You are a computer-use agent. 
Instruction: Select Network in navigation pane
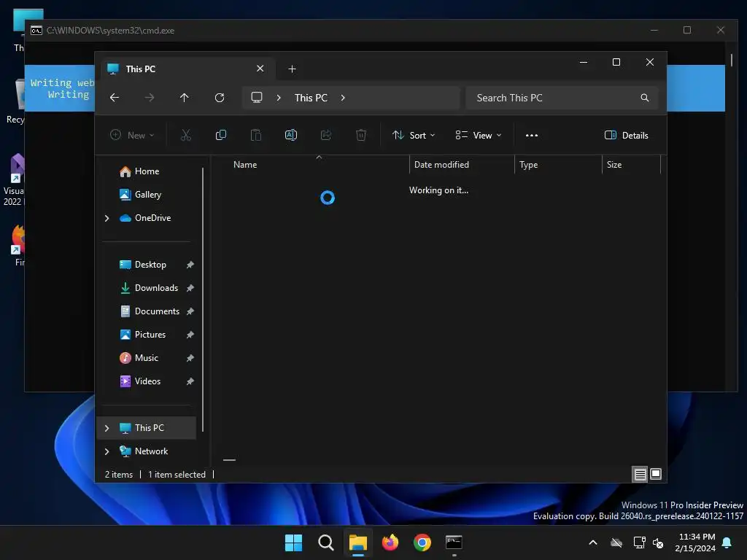tap(151, 451)
